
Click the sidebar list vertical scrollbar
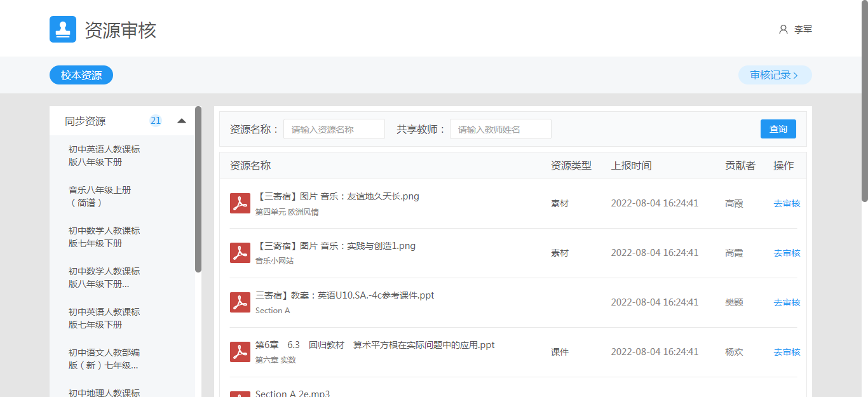pyautogui.click(x=198, y=191)
